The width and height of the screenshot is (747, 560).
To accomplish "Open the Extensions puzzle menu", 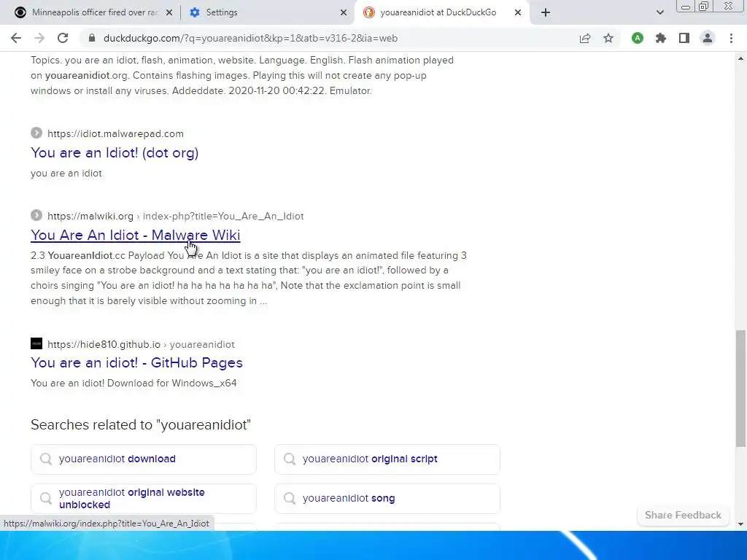I will click(x=661, y=38).
